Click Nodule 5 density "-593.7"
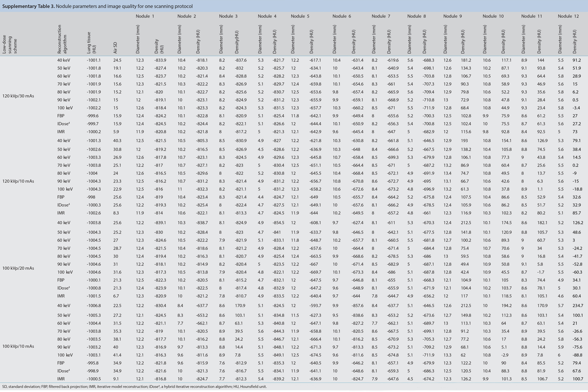 [315, 306]
